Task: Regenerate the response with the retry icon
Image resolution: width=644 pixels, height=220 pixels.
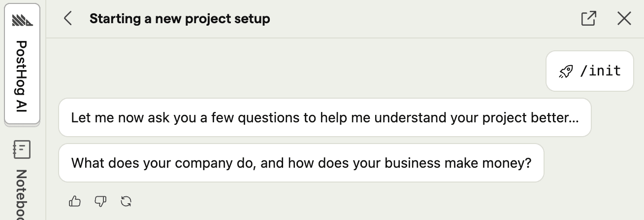Action: 126,201
